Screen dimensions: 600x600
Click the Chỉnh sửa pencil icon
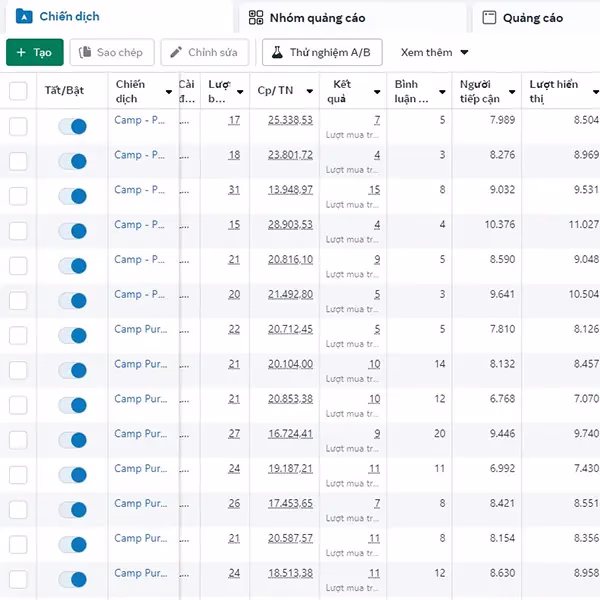[176, 52]
